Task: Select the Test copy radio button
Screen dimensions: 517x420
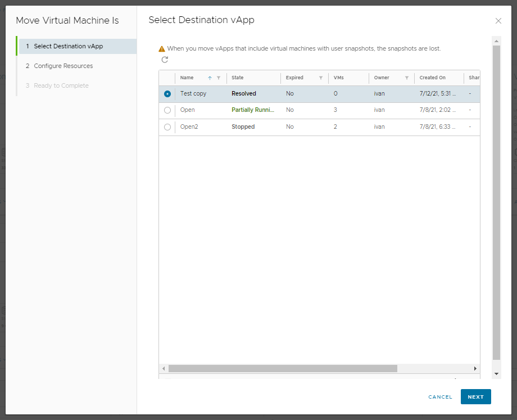Action: click(167, 94)
